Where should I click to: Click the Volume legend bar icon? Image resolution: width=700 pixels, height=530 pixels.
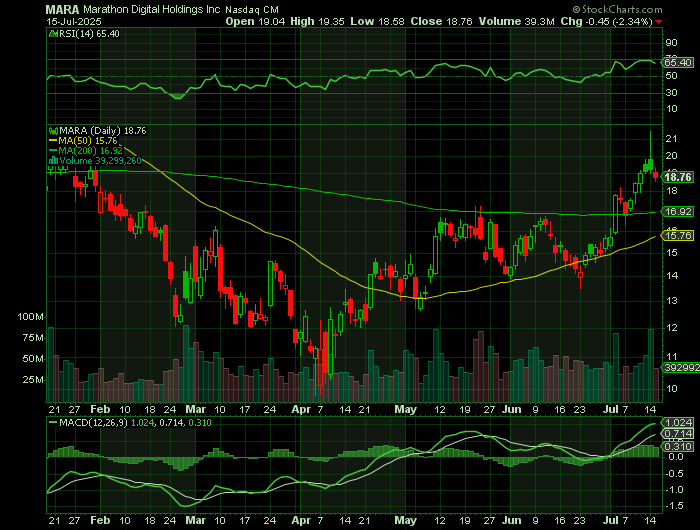(53, 161)
